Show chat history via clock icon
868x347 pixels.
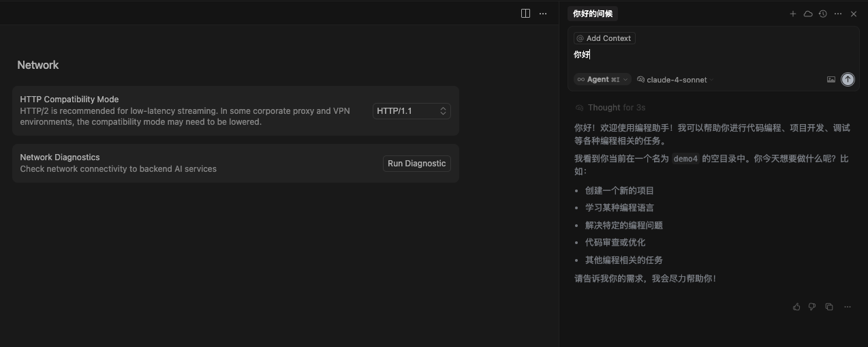click(823, 14)
